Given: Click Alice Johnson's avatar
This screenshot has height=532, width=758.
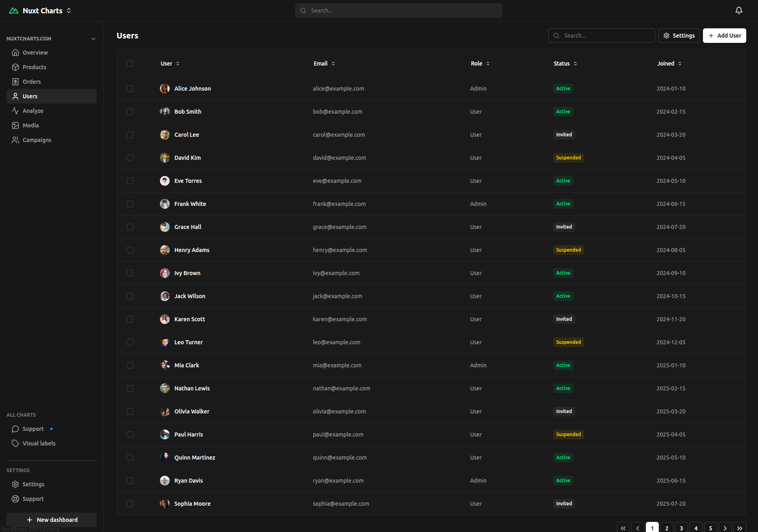Looking at the screenshot, I should click(x=165, y=89).
